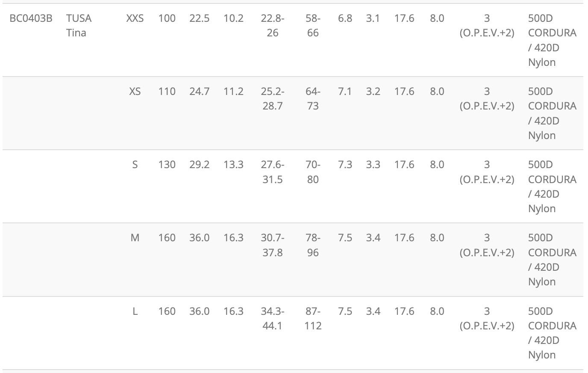Image resolution: width=588 pixels, height=373 pixels.
Task: Click the 34.3-44.1 range cell
Action: [273, 318]
